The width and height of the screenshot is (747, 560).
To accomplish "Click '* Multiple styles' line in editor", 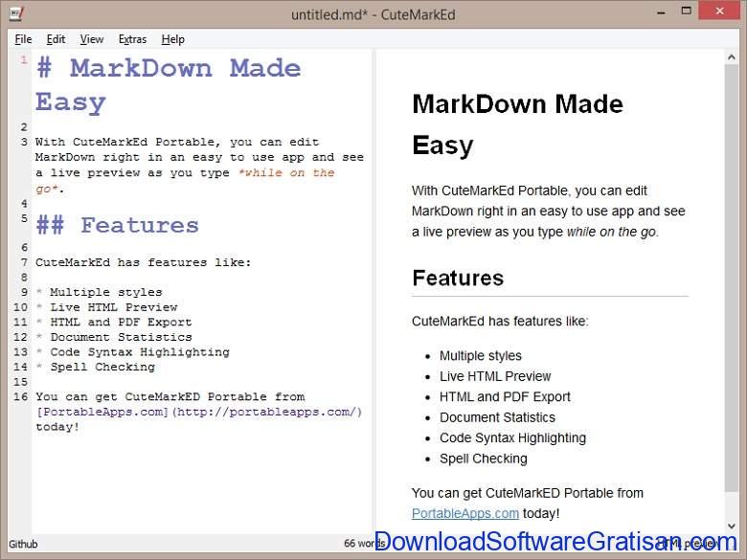I will tap(99, 292).
